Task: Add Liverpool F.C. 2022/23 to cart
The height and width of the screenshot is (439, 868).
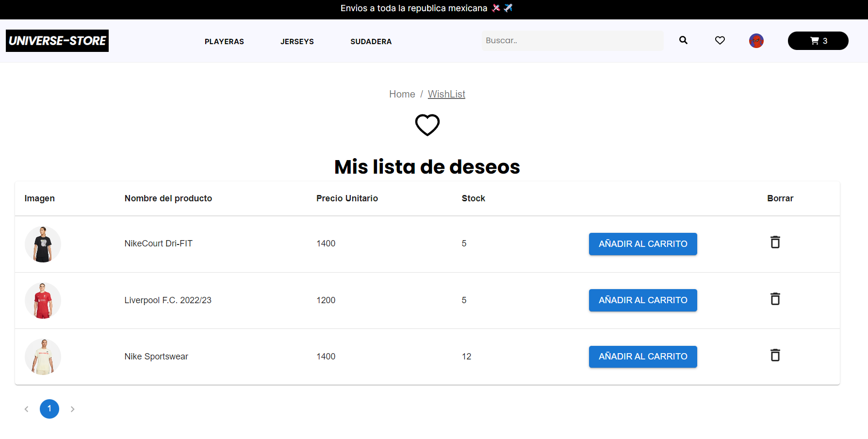Action: (643, 300)
